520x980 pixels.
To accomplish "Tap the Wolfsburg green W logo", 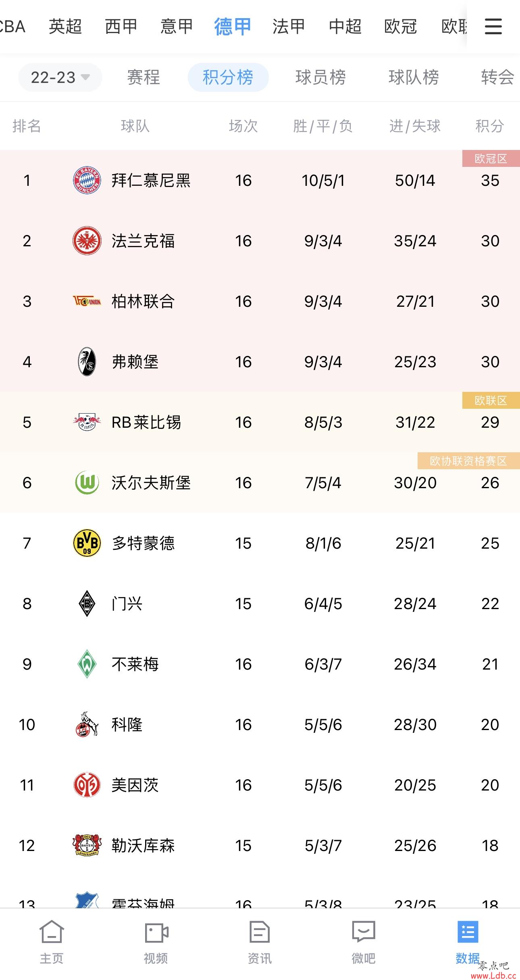I will click(x=87, y=483).
